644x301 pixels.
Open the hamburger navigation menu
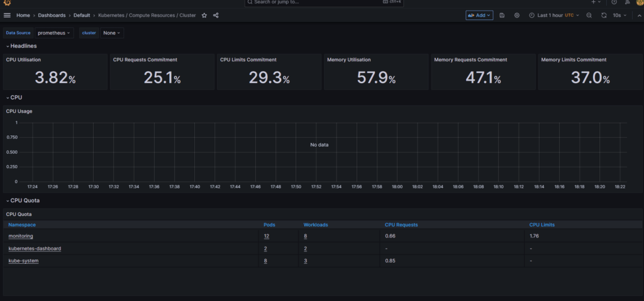pyautogui.click(x=7, y=15)
